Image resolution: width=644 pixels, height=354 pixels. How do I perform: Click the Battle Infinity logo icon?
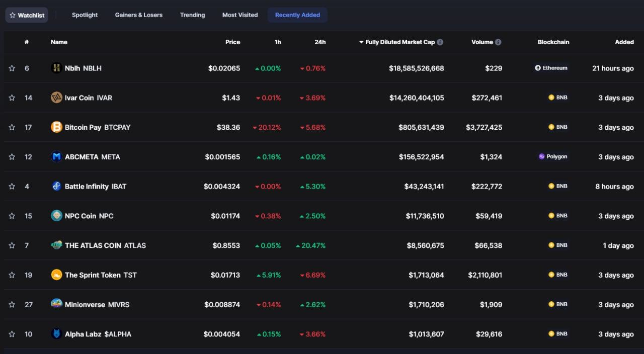pos(56,187)
